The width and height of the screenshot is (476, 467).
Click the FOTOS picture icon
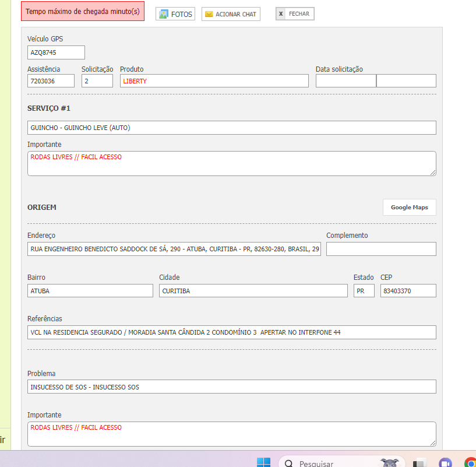(x=163, y=14)
